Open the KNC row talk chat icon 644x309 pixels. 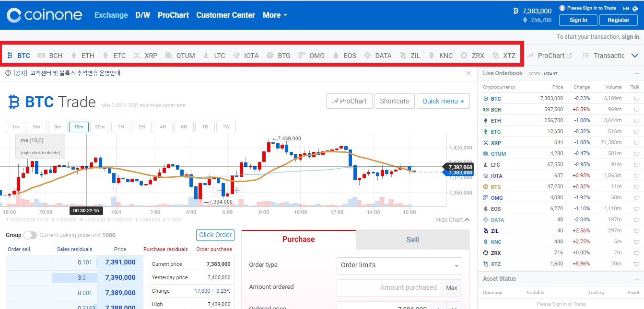[x=637, y=242]
